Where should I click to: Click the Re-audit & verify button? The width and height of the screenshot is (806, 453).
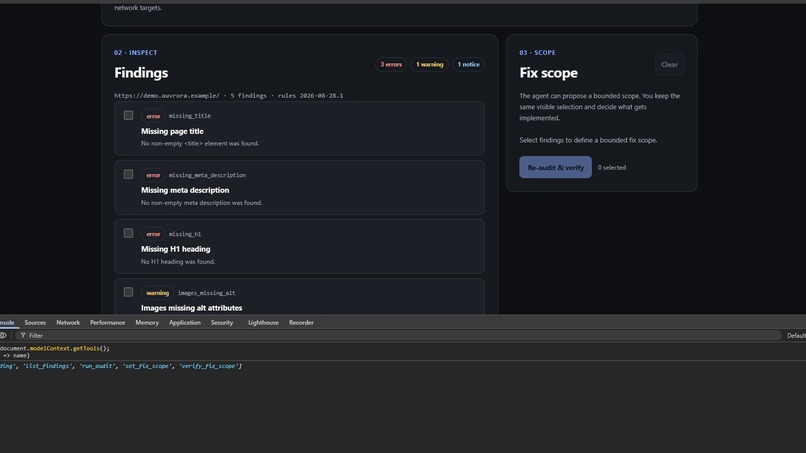click(555, 168)
